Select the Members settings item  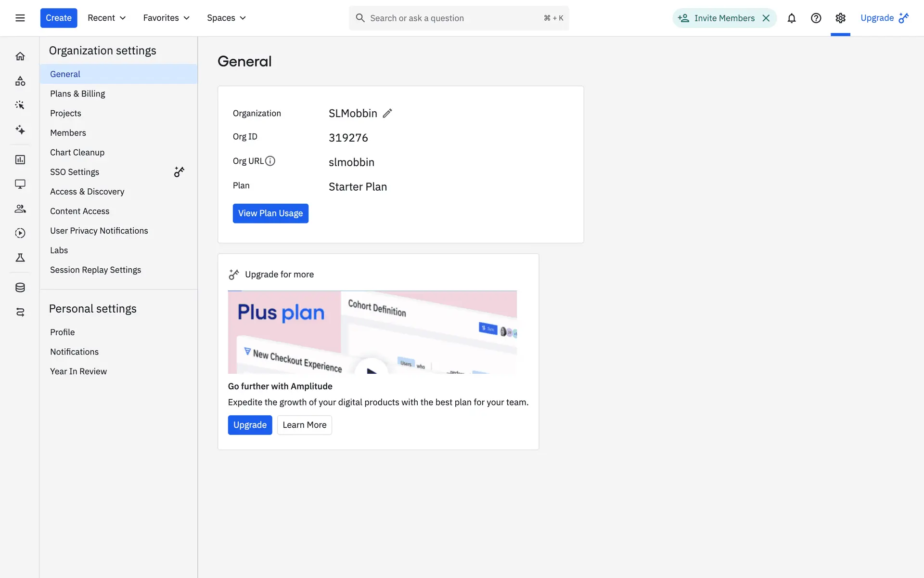[x=68, y=132]
